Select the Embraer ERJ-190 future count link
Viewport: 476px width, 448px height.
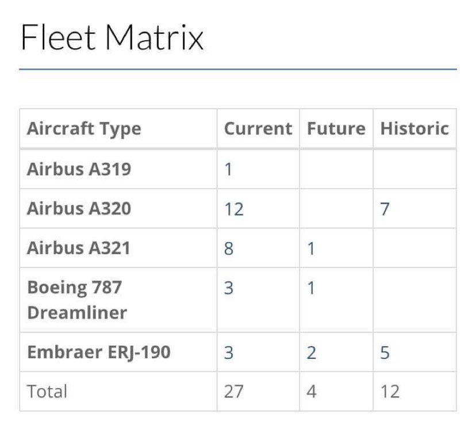click(311, 352)
